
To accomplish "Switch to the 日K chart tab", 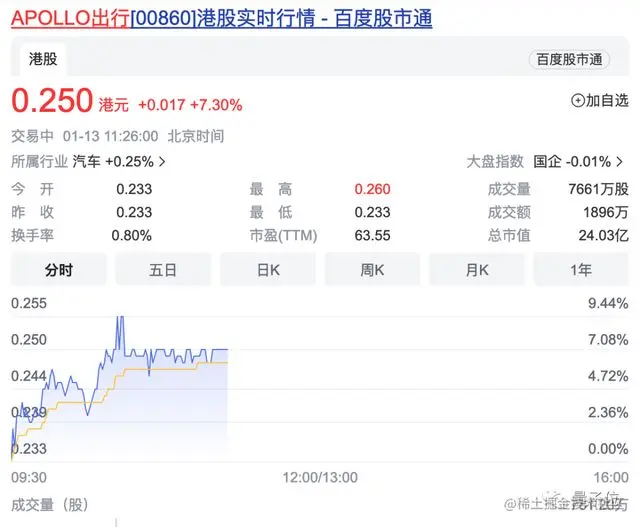I will pos(268,270).
